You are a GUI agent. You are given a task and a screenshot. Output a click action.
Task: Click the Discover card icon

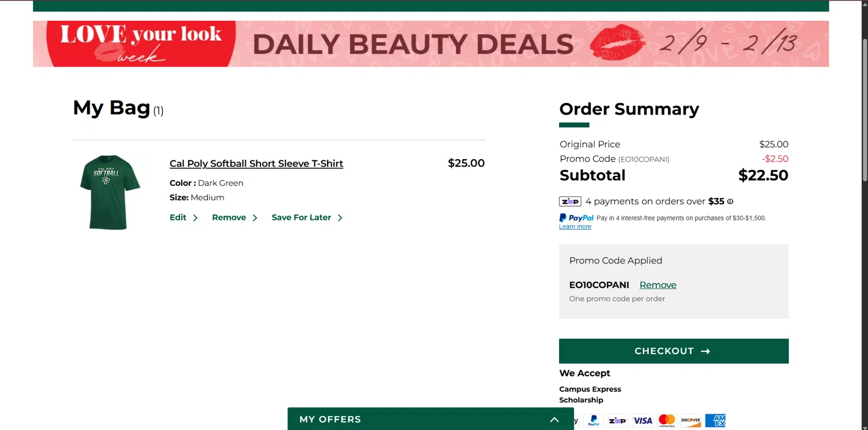pos(691,421)
